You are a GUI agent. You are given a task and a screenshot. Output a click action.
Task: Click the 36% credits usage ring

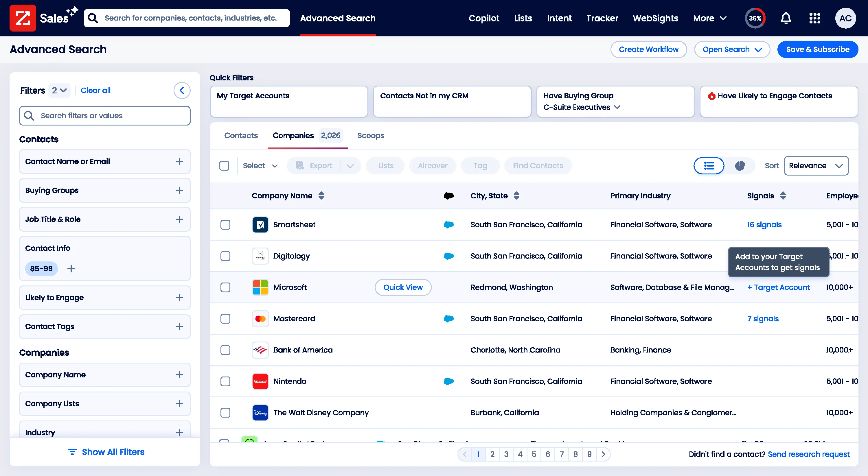[x=755, y=18]
